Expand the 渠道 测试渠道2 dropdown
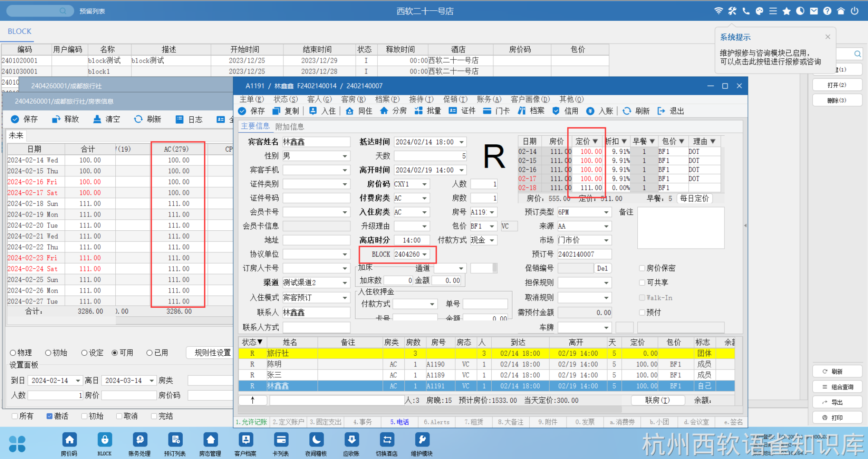The width and height of the screenshot is (868, 459). point(345,283)
